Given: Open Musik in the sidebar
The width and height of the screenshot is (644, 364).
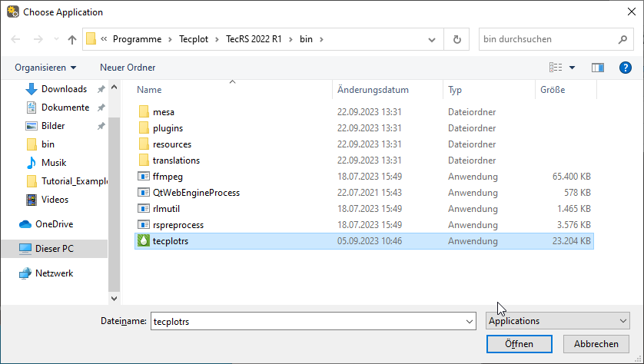Looking at the screenshot, I should point(54,163).
